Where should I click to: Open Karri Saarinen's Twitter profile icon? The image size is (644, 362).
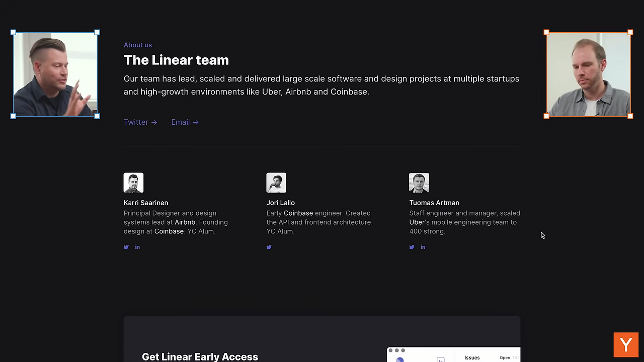(x=126, y=247)
